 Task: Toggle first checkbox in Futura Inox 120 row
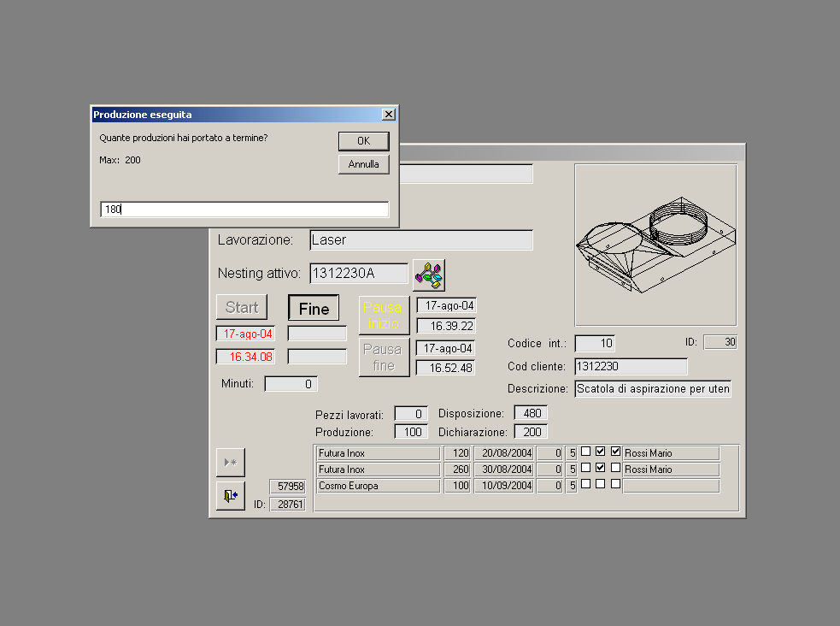pyautogui.click(x=586, y=452)
